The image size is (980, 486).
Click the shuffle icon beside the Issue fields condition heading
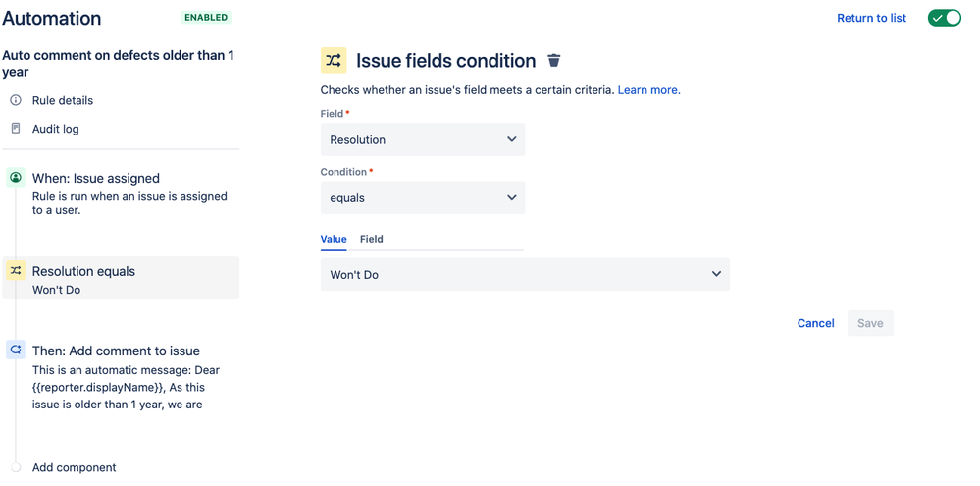coord(334,60)
